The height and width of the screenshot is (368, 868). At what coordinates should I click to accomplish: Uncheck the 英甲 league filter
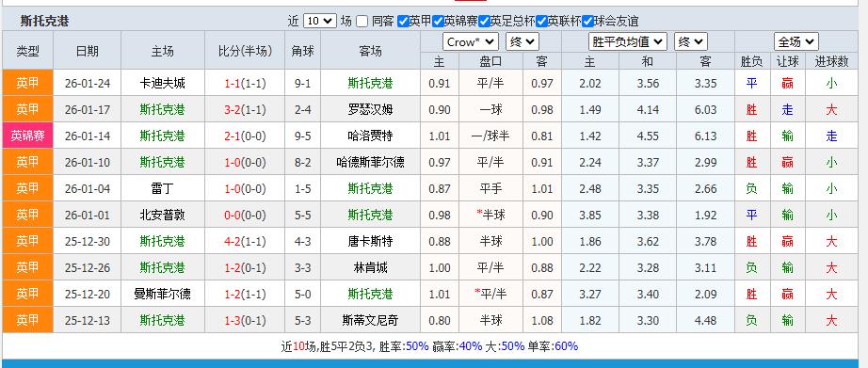pos(404,22)
